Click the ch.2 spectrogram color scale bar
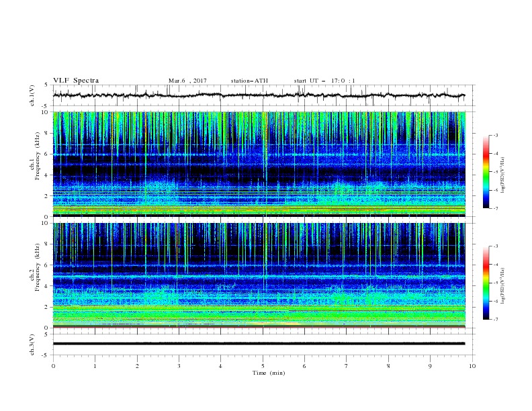This screenshot has height=411, width=532. [486, 283]
